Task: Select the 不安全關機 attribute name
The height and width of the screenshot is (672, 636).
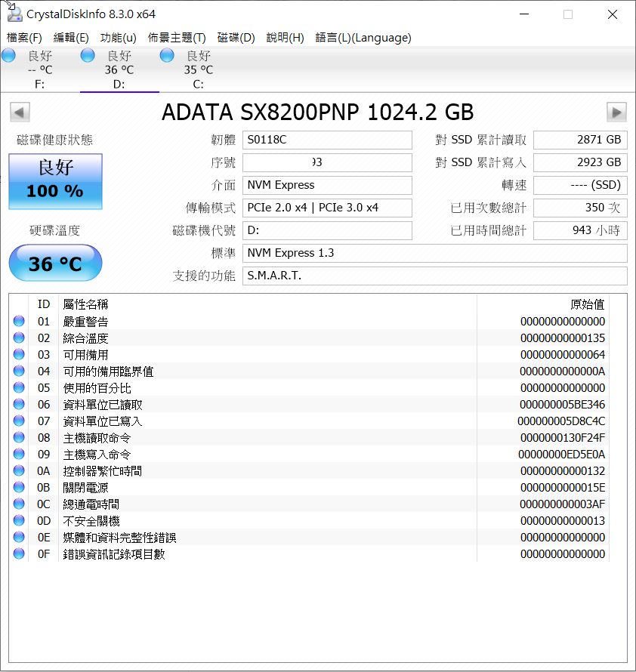Action: 91,521
